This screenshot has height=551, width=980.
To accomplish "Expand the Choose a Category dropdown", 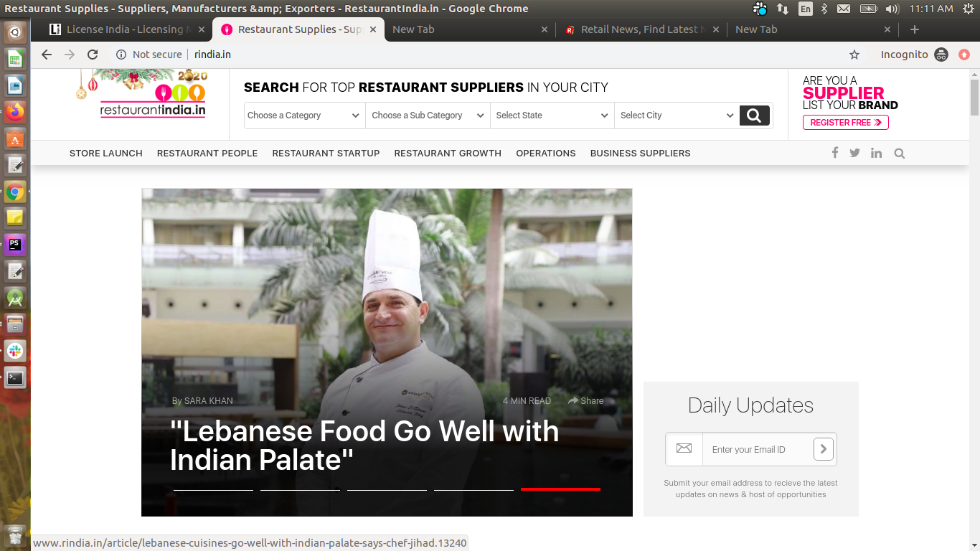I will (304, 116).
